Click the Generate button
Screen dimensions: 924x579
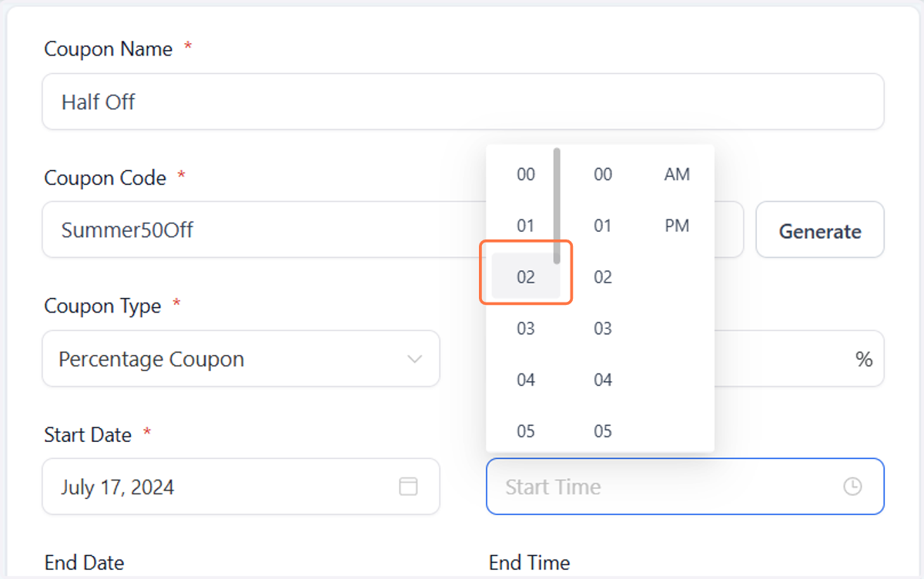point(820,229)
